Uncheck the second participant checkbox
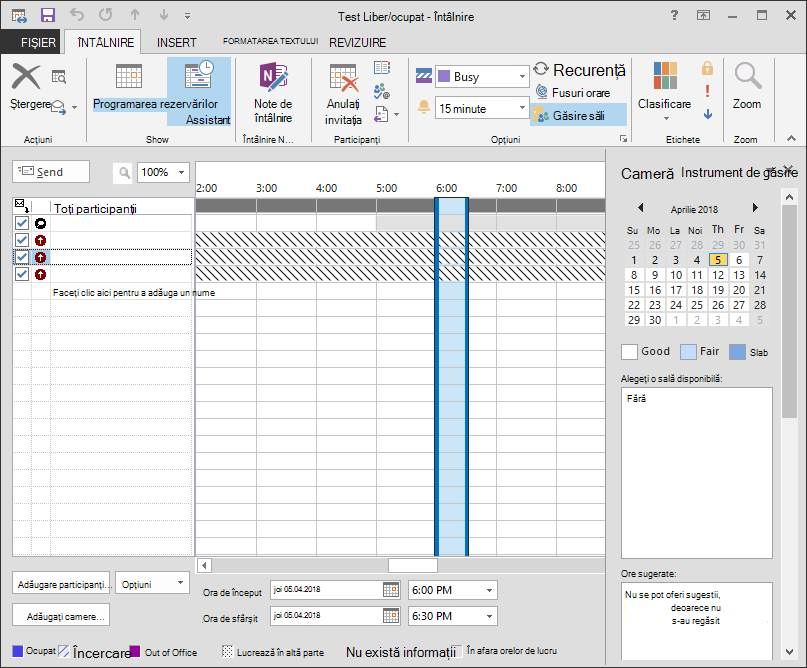Screen dimensions: 807x668 [x=22, y=240]
